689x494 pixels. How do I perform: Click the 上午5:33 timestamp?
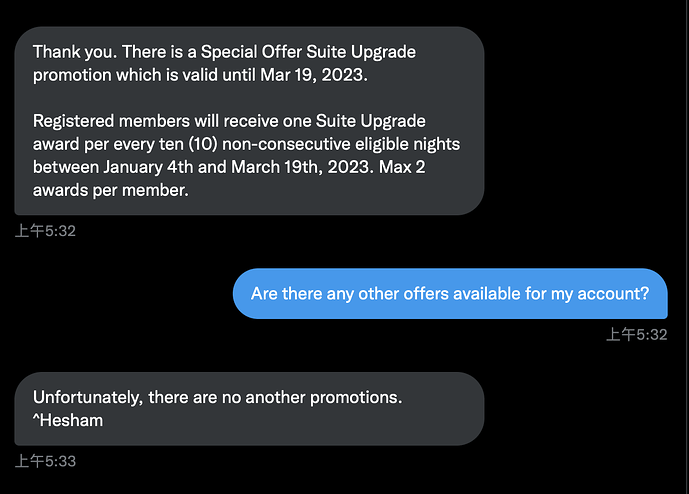click(46, 461)
